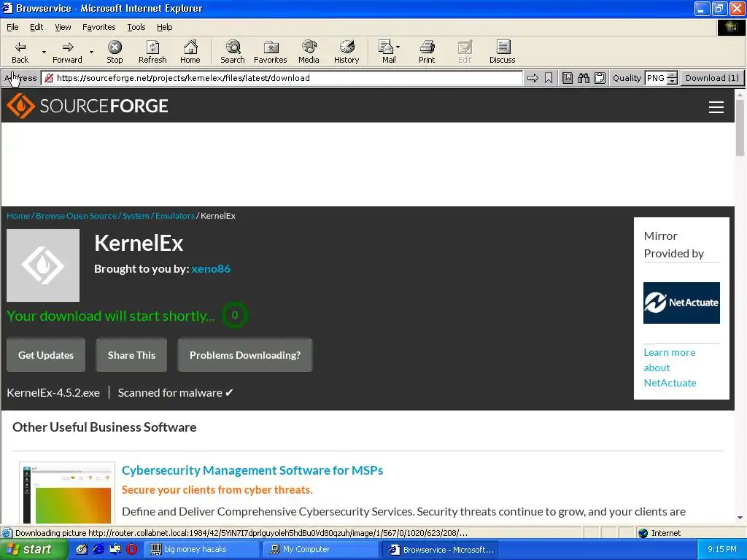Image resolution: width=747 pixels, height=560 pixels.
Task: Follow the Home breadcrumb link
Action: 18,216
